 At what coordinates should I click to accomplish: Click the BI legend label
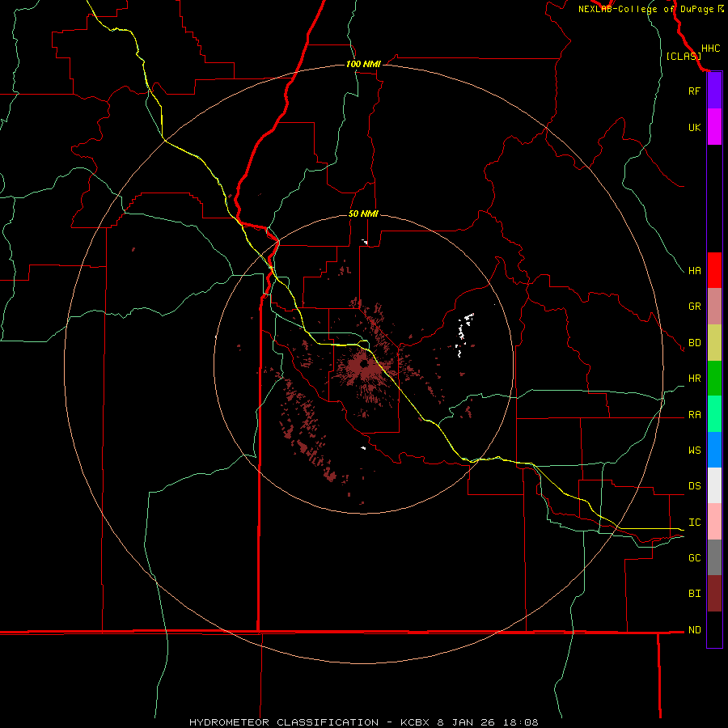click(694, 594)
